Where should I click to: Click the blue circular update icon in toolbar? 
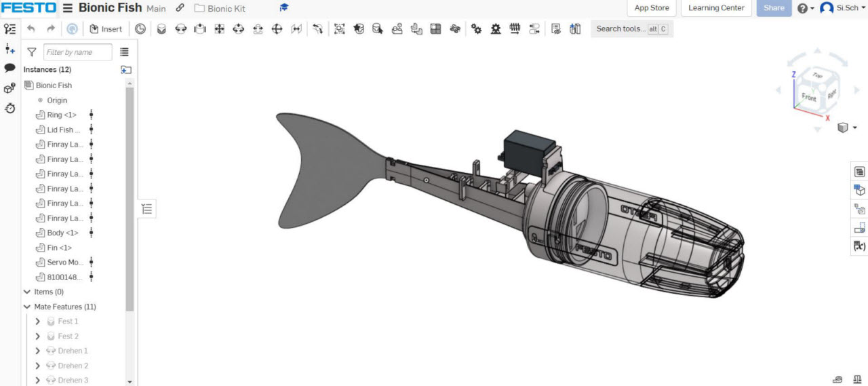click(72, 29)
